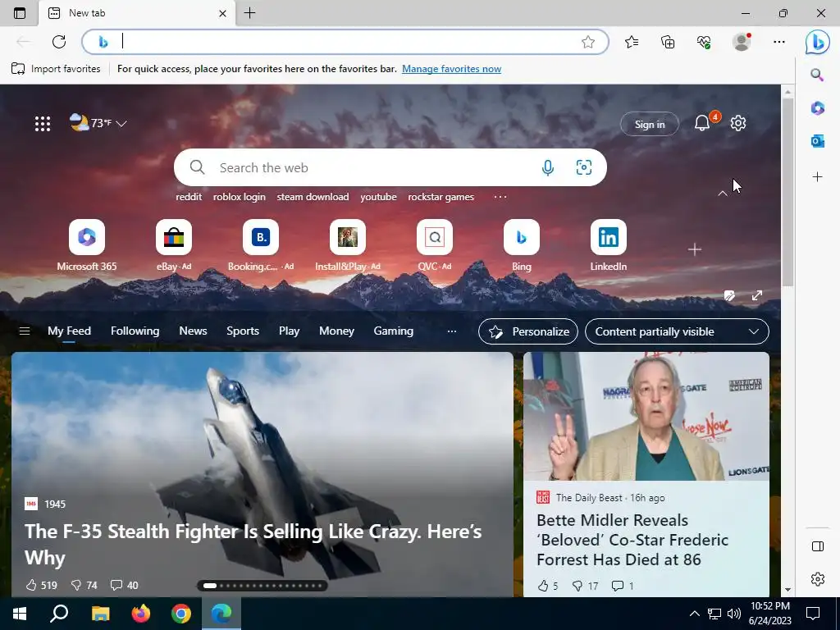
Task: Show more suggested searches ellipsis
Action: [x=500, y=197]
